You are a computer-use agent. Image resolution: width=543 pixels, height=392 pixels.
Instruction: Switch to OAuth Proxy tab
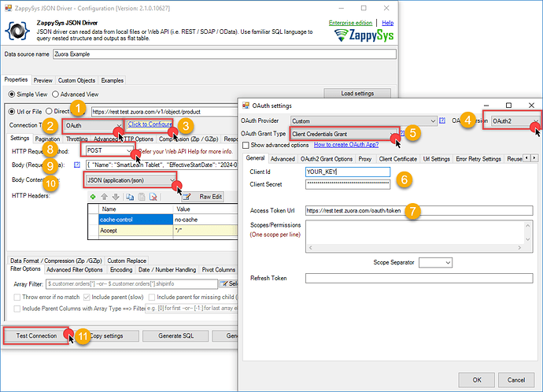tap(365, 159)
